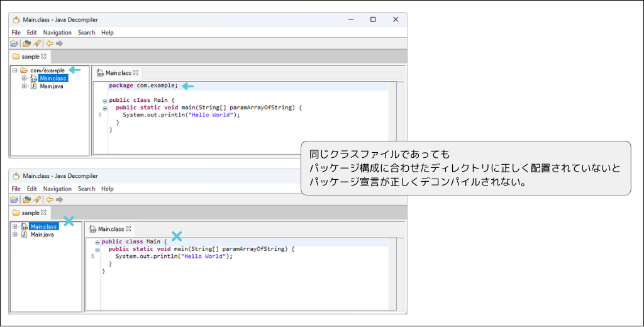Screen dimensions: 644x327
Task: Select the com/example folder in the tree
Action: point(47,70)
